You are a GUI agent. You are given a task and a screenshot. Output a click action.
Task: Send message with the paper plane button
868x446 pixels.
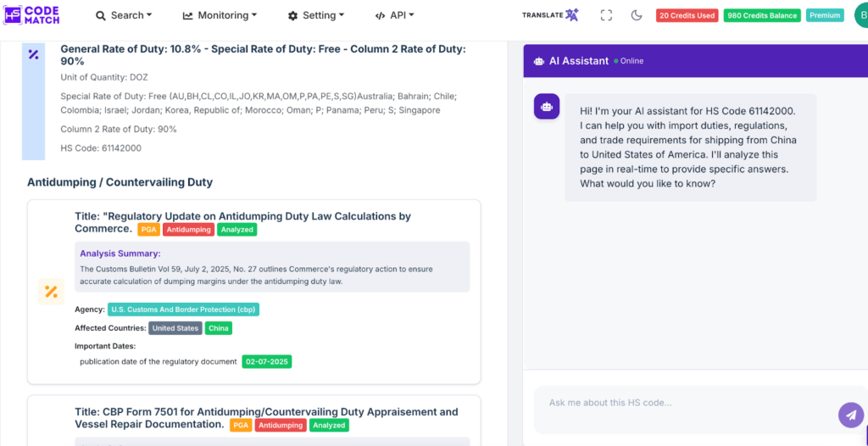(850, 415)
